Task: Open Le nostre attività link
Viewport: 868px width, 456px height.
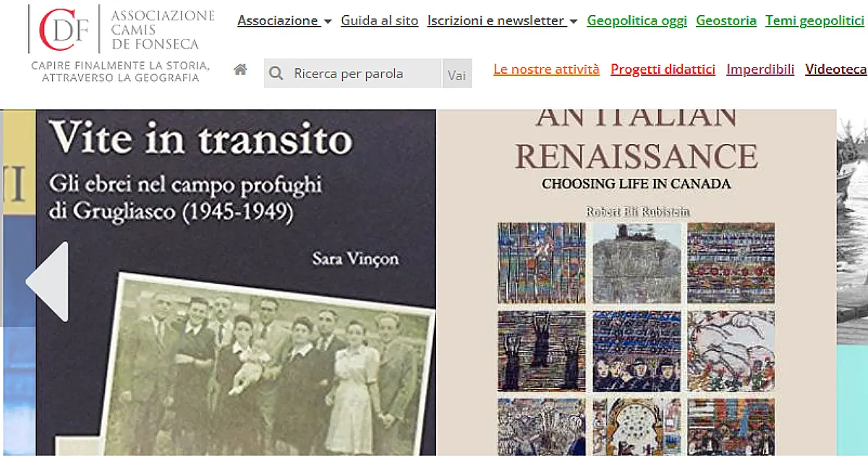Action: point(546,69)
